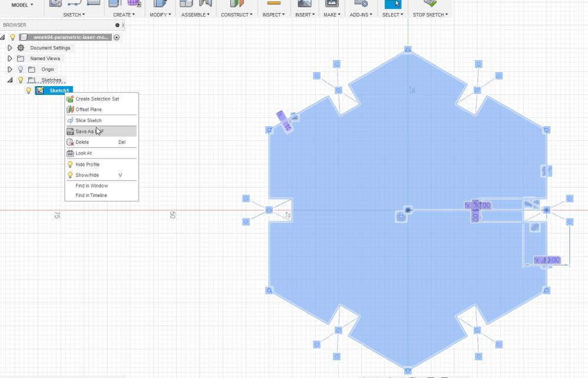Open the INSERT dropdown menu

click(305, 15)
